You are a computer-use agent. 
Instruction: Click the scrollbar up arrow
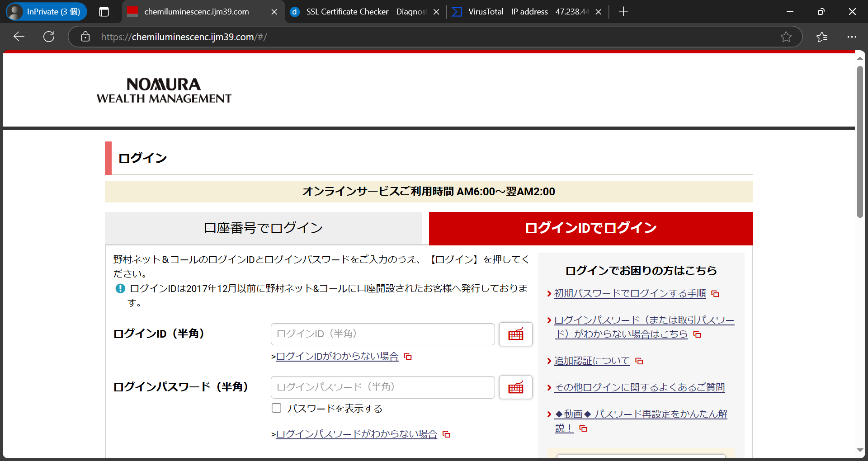pos(860,58)
